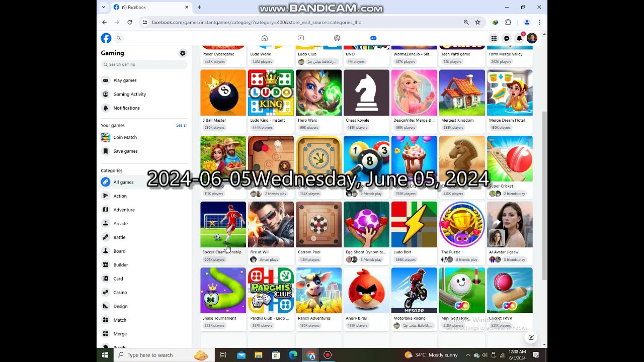Click the new message compose icon
Viewport: 644px width, 362px height.
point(531,337)
